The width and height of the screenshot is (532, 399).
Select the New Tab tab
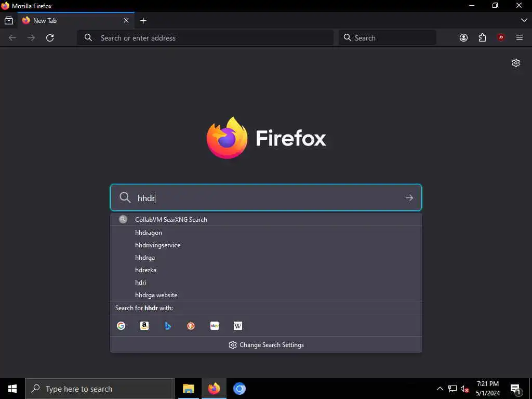point(76,21)
